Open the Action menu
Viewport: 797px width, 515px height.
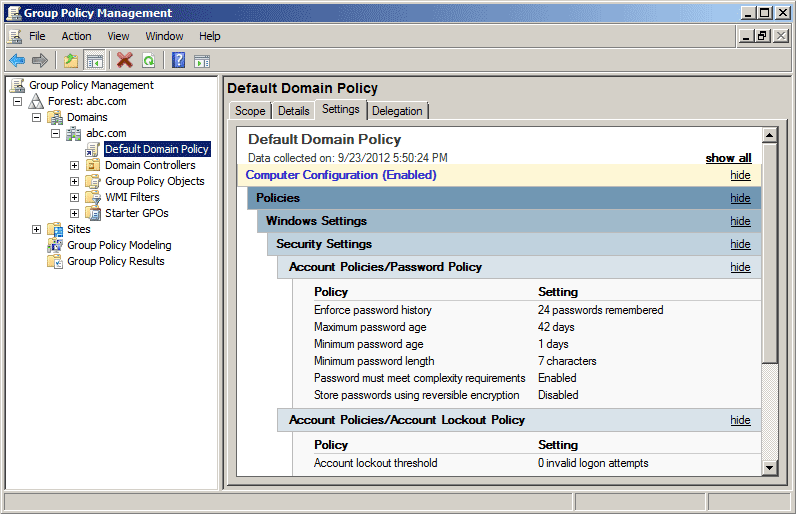point(76,36)
